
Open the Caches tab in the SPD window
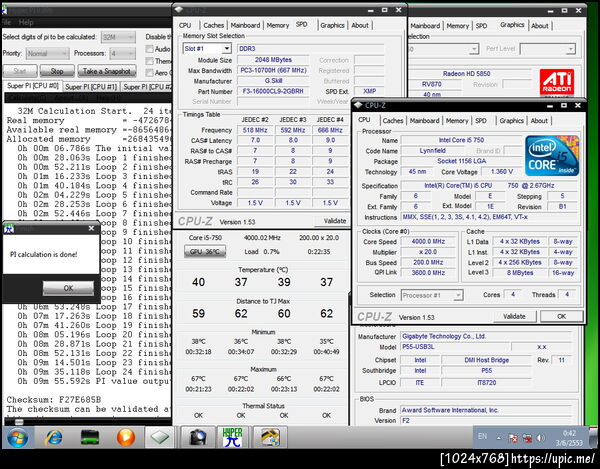pyautogui.click(x=214, y=25)
